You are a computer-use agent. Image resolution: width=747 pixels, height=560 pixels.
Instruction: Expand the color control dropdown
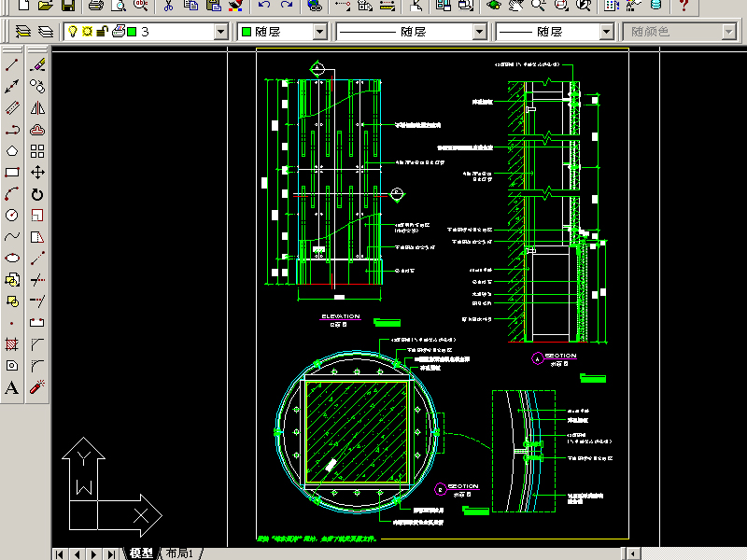(x=319, y=32)
